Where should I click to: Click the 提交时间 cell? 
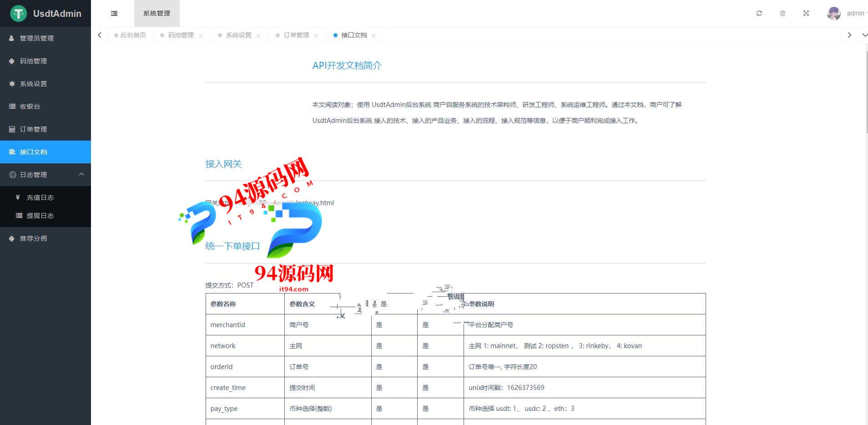[328, 388]
